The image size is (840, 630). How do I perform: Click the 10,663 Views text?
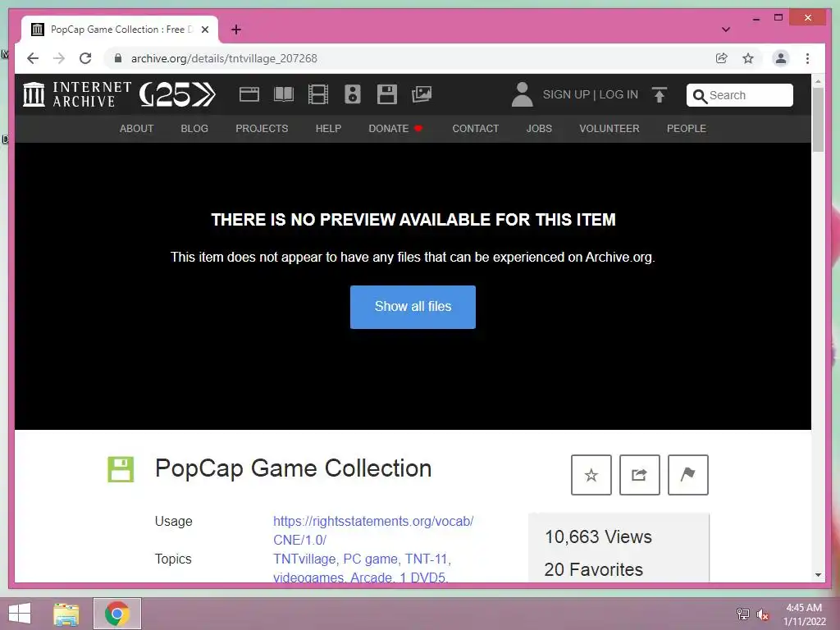pyautogui.click(x=598, y=536)
